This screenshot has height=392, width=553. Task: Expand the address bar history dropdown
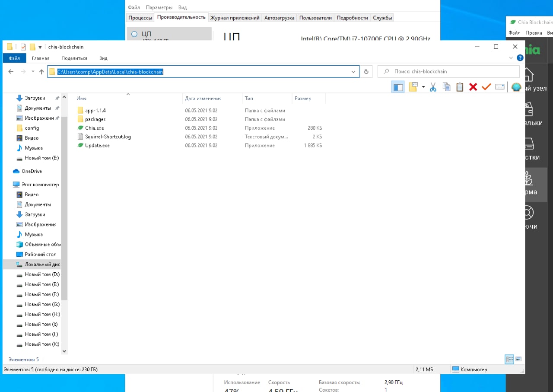tap(354, 72)
